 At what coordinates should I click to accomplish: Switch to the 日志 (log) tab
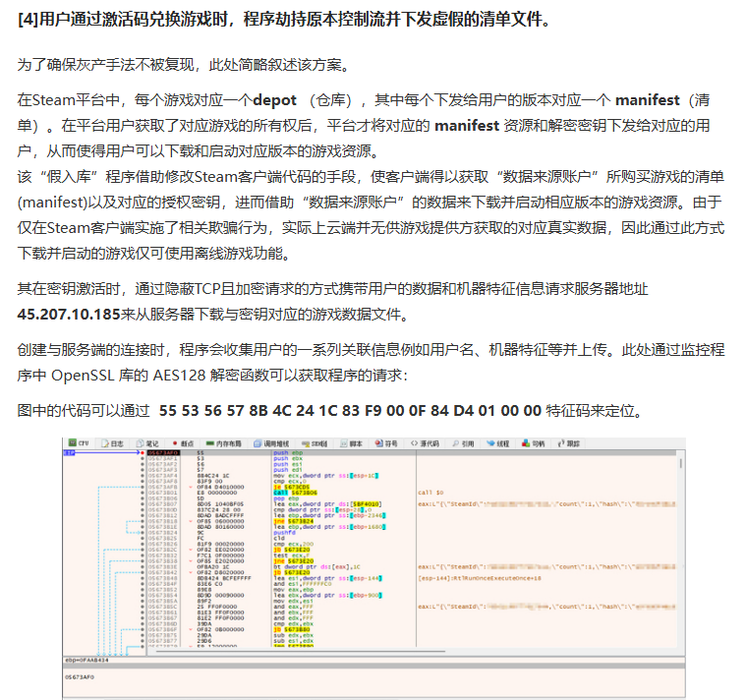tap(112, 443)
